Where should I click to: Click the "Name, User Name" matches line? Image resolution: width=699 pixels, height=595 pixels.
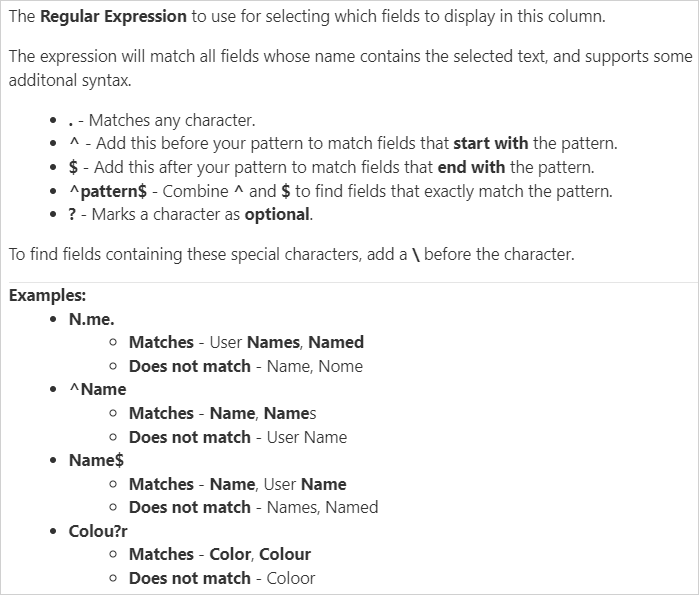point(238,484)
